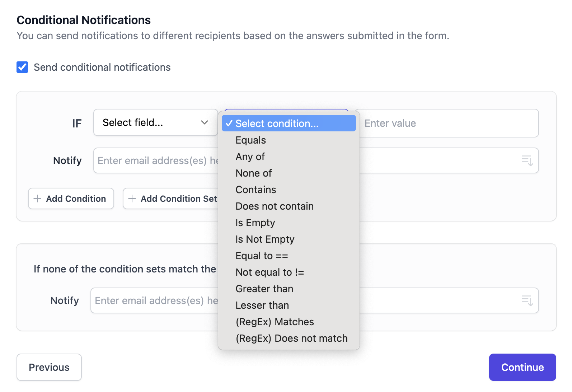Pick (RegEx) Matches option
The width and height of the screenshot is (572, 392).
coord(275,322)
